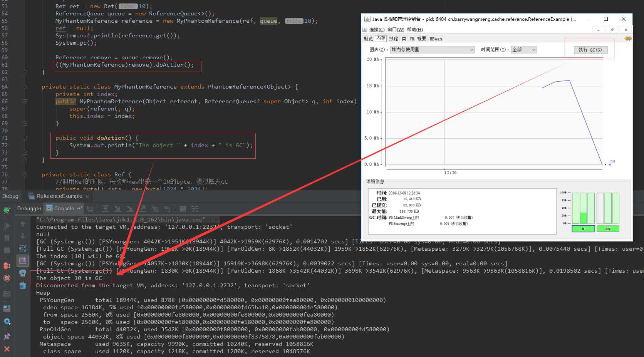The width and height of the screenshot is (644, 357).
Task: Click the Step Over toolbar icon
Action: click(105, 209)
